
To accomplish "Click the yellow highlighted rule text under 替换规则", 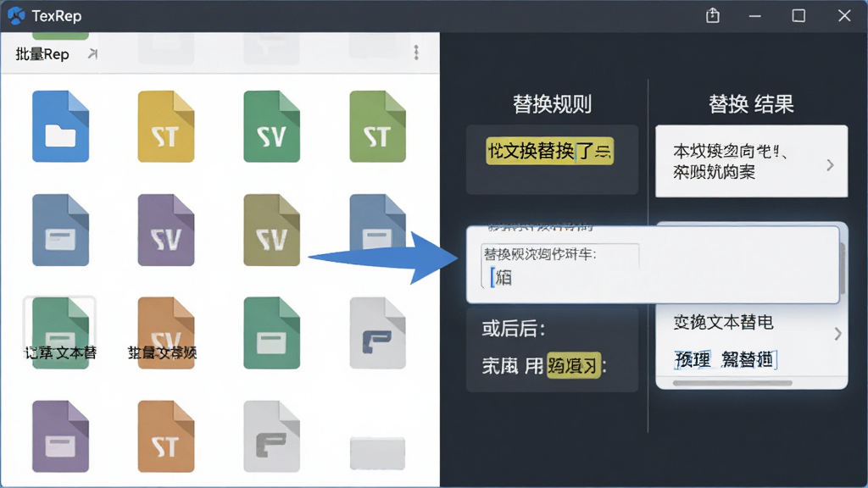I will (x=549, y=151).
